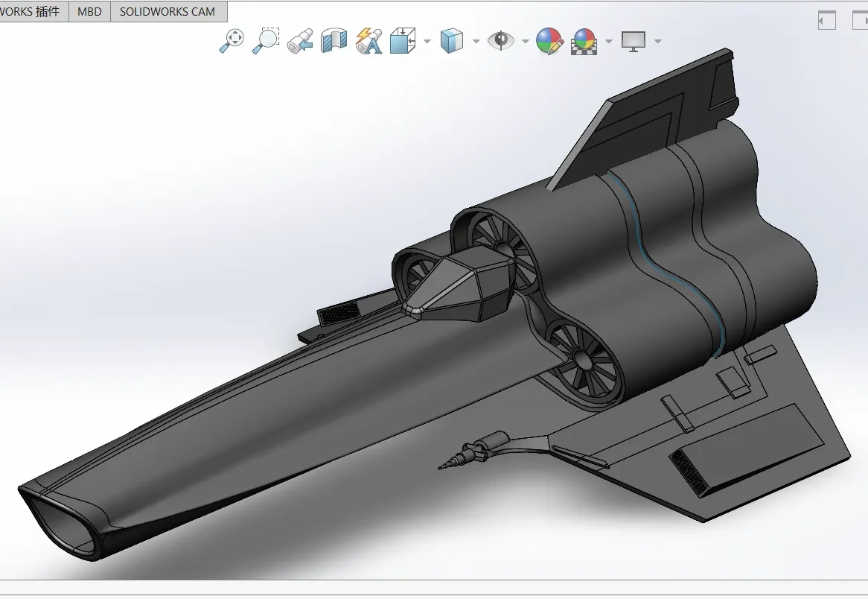This screenshot has height=599, width=868.
Task: Click the left-arrow pane collapse button top-right
Action: point(826,20)
